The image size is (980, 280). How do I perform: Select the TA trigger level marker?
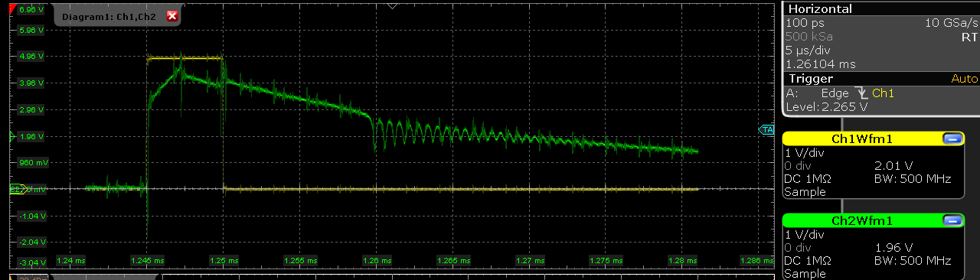tap(767, 130)
